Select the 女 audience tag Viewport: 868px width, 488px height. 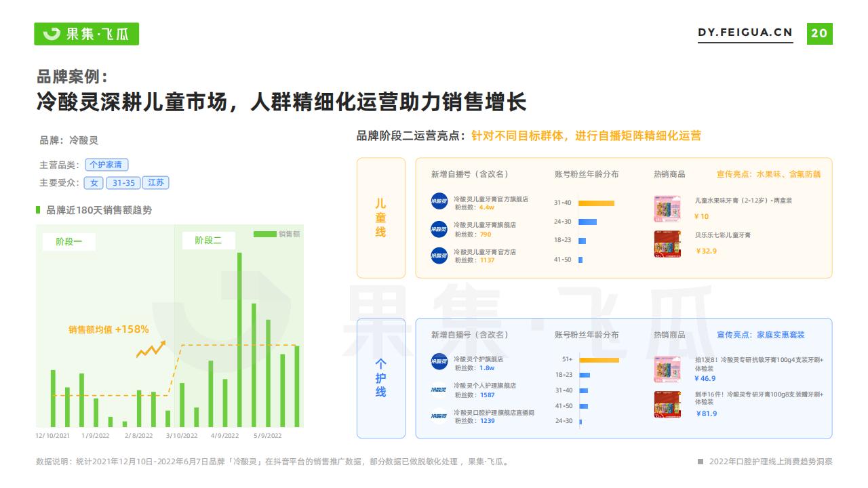[x=94, y=183]
